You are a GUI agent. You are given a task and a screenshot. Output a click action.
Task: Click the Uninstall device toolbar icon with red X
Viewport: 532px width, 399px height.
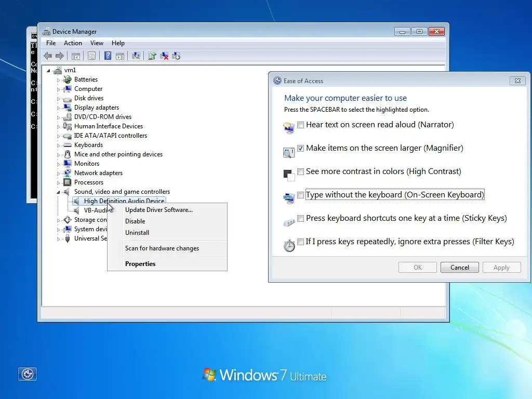[164, 56]
